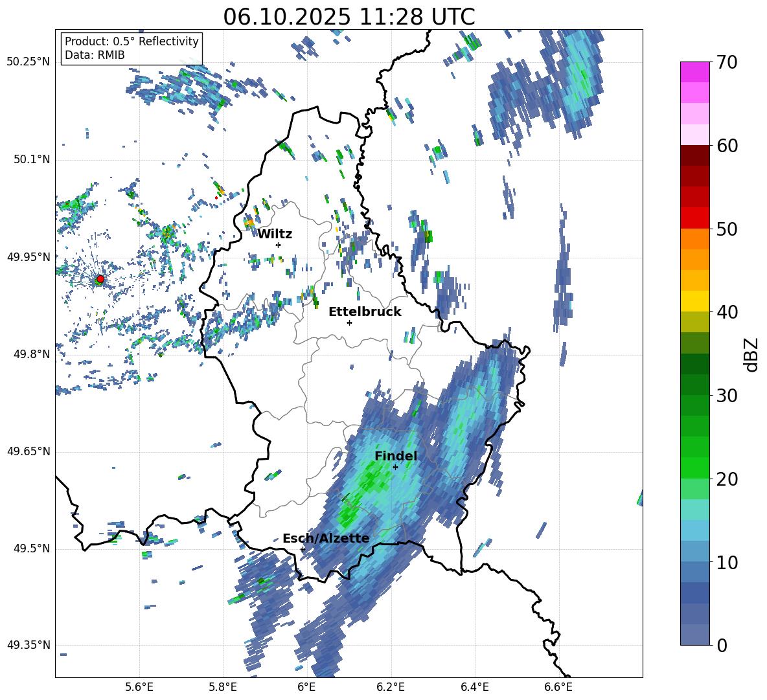Click the latitude label 49.65°N

click(x=29, y=451)
